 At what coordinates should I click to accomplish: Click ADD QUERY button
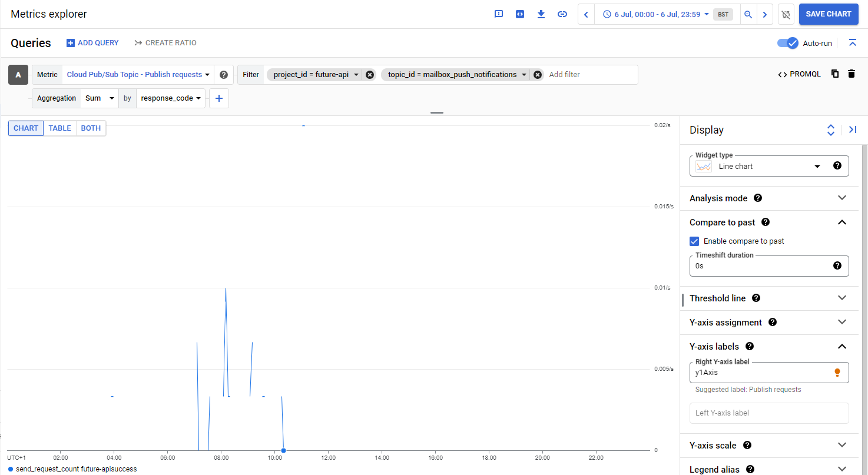[x=92, y=43]
